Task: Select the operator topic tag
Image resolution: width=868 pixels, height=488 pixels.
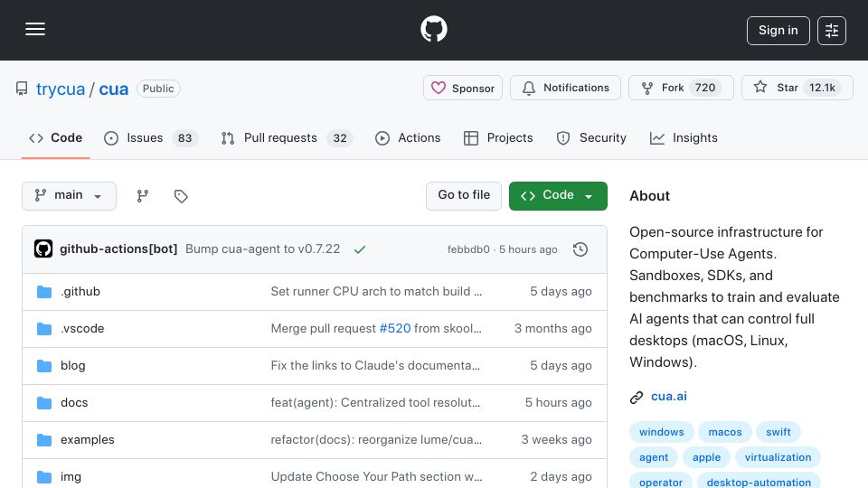Action: coord(660,480)
